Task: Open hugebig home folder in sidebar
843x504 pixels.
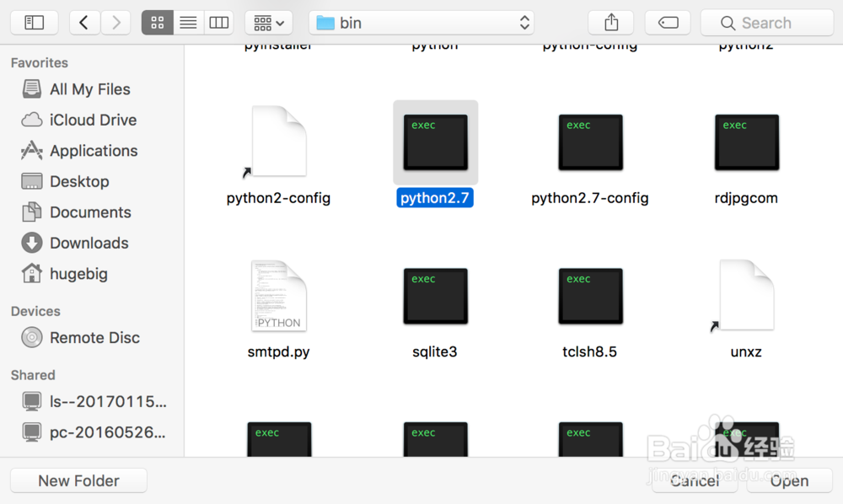Action: coord(78,274)
